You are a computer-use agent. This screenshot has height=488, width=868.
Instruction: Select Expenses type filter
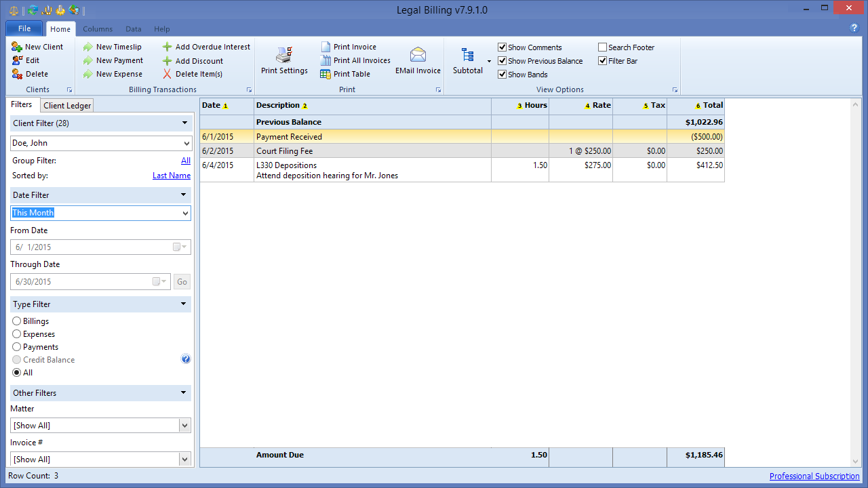(17, 334)
